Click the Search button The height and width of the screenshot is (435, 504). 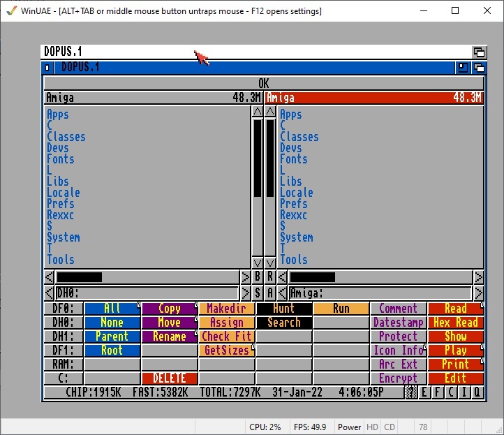pos(284,322)
